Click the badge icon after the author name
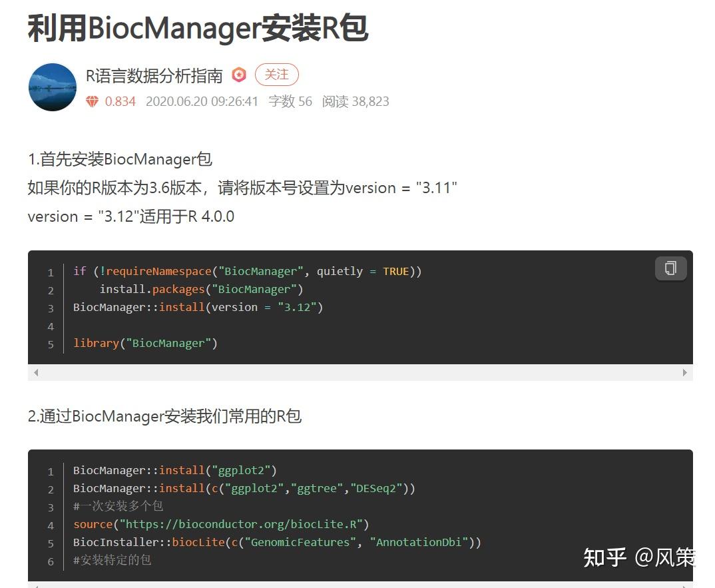 tap(238, 76)
